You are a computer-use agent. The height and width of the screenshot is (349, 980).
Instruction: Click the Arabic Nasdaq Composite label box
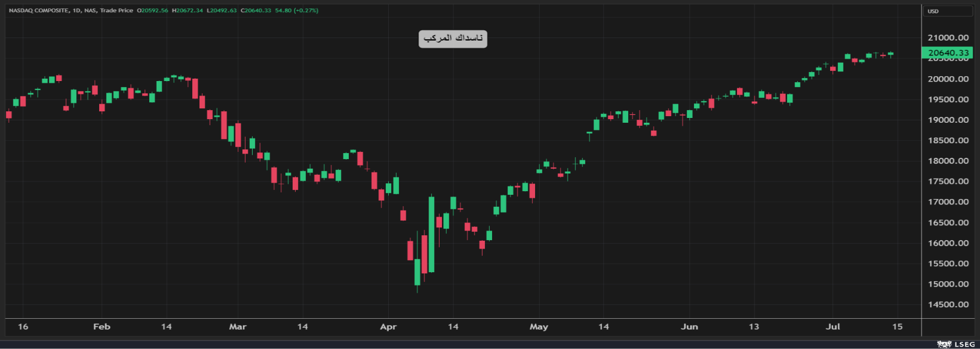(x=453, y=39)
